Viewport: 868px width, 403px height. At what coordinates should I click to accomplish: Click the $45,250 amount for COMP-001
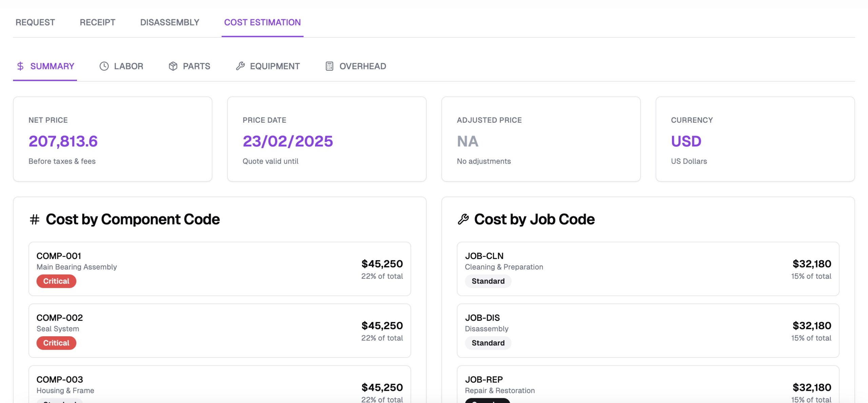(x=382, y=264)
